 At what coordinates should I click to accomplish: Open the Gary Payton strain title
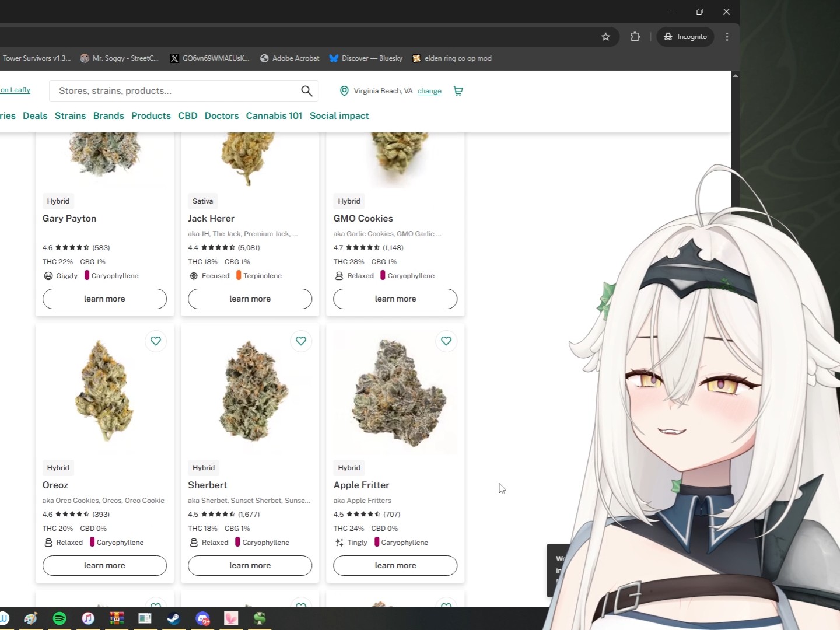69,219
